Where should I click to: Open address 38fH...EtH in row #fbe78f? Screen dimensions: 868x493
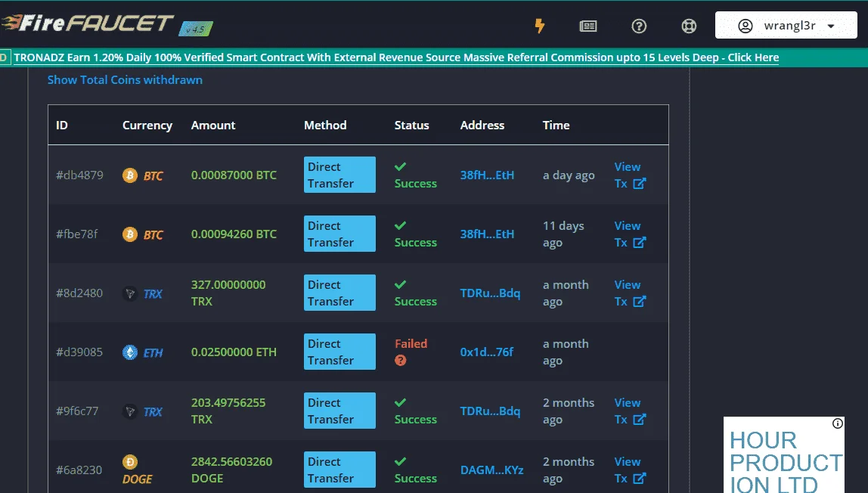[487, 234]
